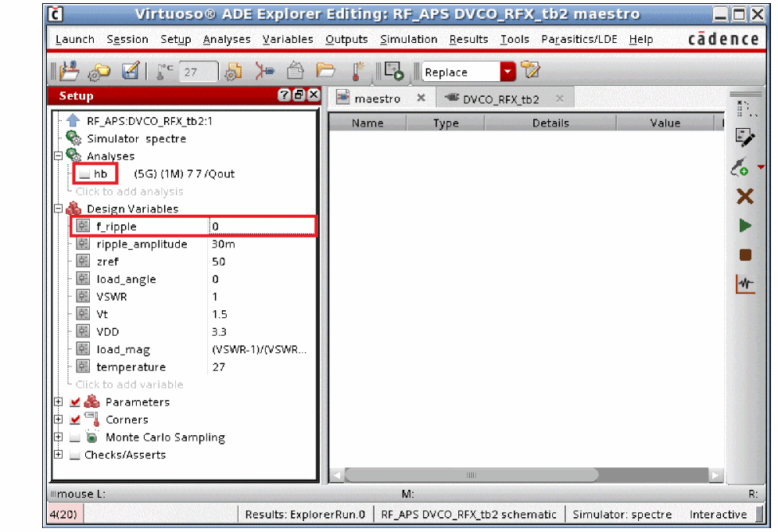The image size is (778, 532).
Task: Open the Parasitics/LDE menu
Action: 579,39
